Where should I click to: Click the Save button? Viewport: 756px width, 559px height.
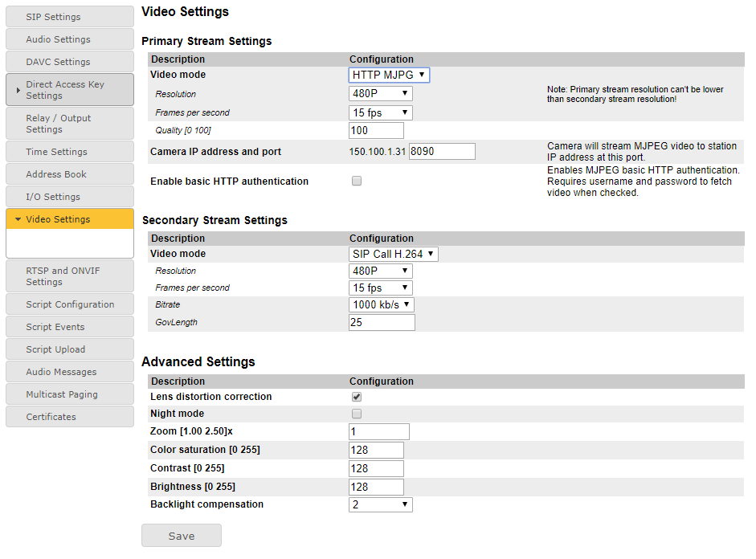point(182,536)
